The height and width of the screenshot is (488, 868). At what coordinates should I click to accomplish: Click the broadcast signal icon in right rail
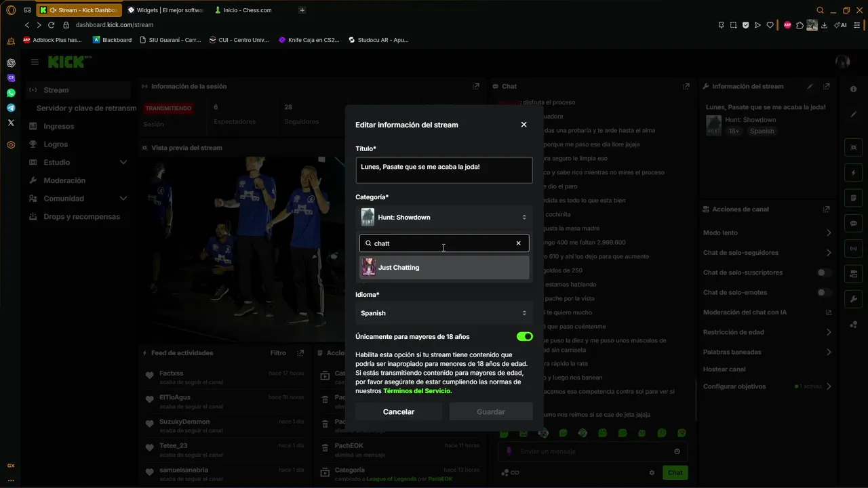853,248
